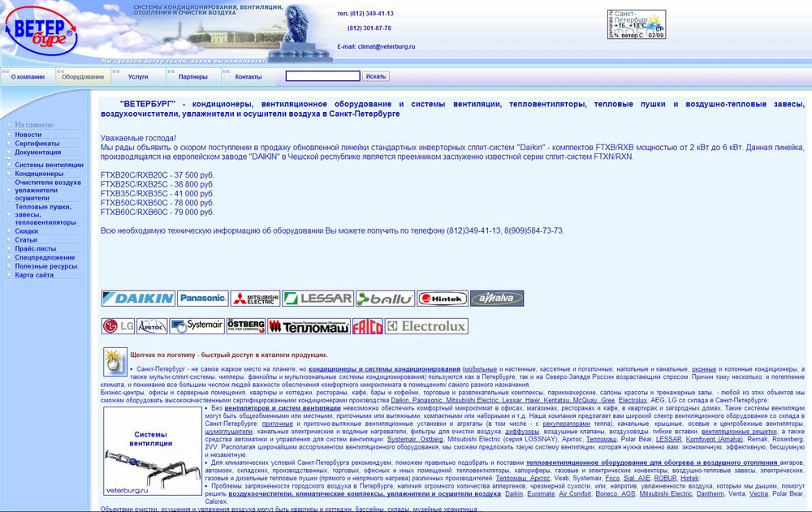Follow the вентиляторов и систем вентиляции link
This screenshot has height=512, width=812.
pyautogui.click(x=283, y=408)
